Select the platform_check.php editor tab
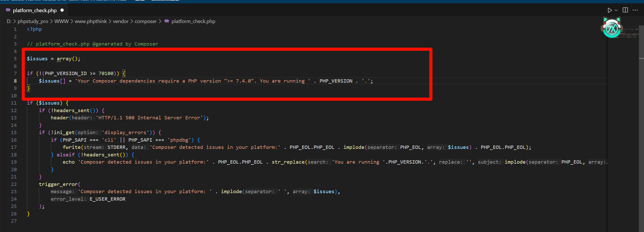 [x=35, y=10]
